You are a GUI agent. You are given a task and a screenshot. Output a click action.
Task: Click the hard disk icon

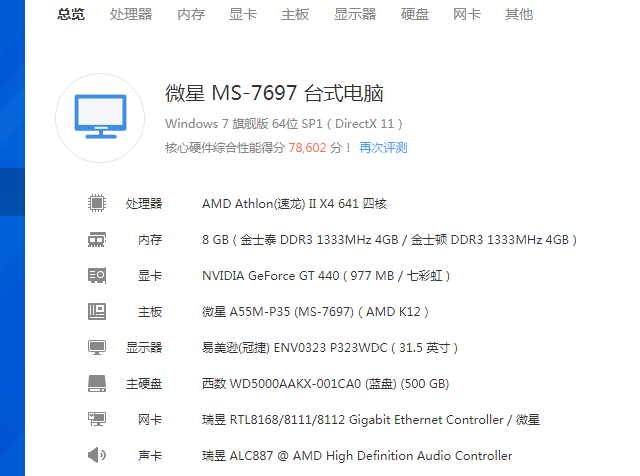pyautogui.click(x=97, y=383)
